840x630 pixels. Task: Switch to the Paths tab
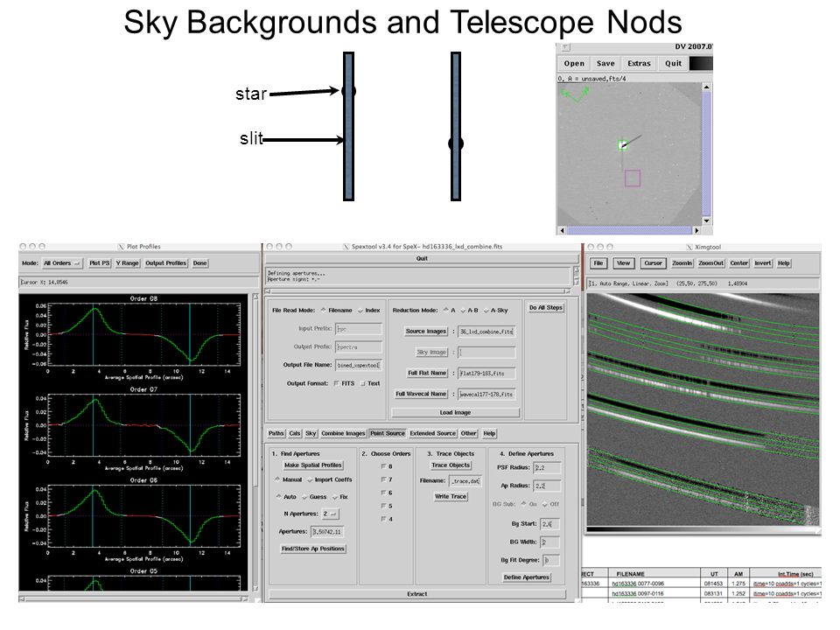click(x=276, y=433)
